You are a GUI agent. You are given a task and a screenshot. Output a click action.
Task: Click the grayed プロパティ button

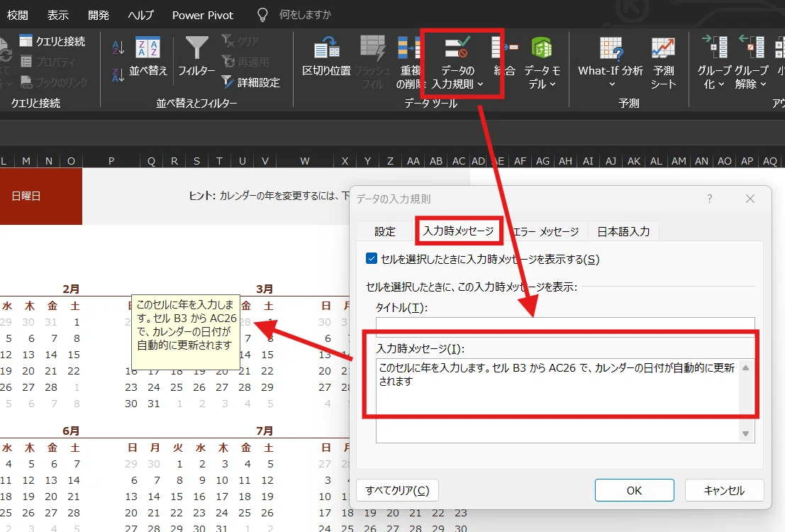coord(48,62)
